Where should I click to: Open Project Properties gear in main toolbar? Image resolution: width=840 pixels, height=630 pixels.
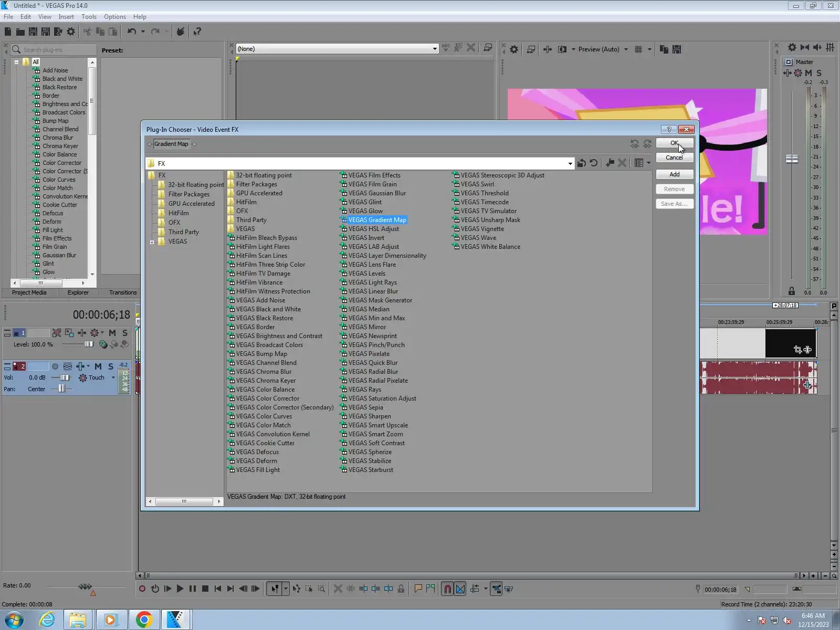tap(71, 31)
